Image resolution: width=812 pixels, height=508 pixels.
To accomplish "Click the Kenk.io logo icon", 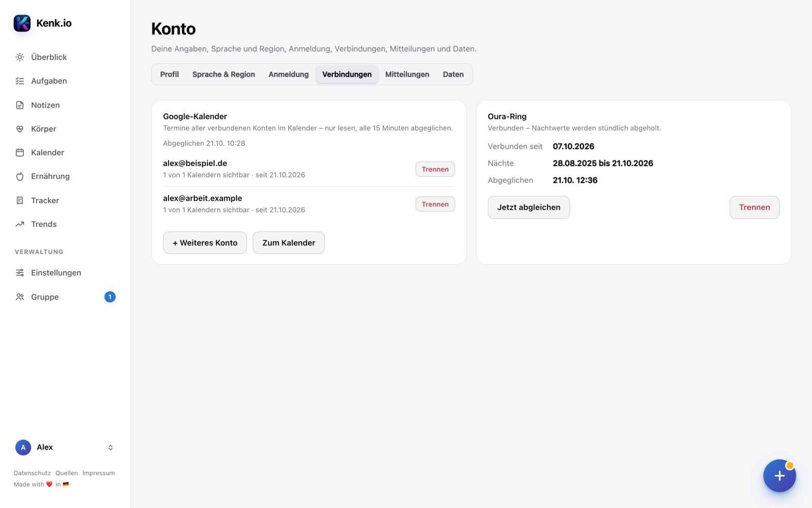I will click(22, 23).
